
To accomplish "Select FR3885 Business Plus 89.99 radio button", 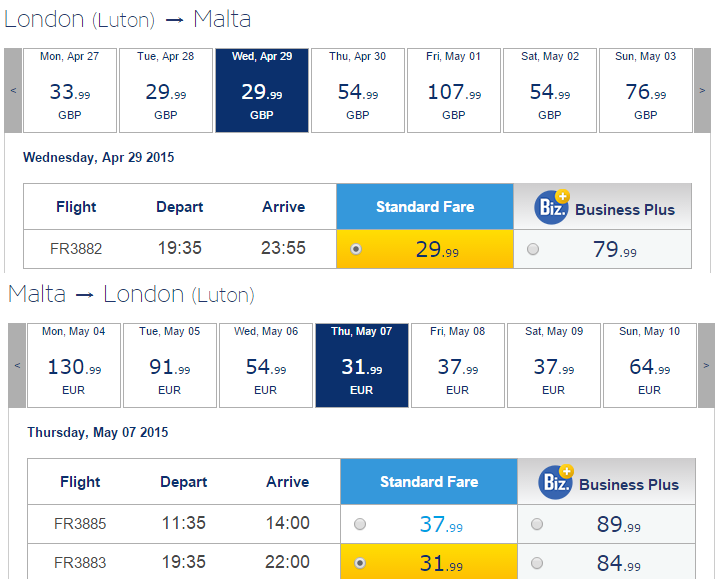I will 537,524.
